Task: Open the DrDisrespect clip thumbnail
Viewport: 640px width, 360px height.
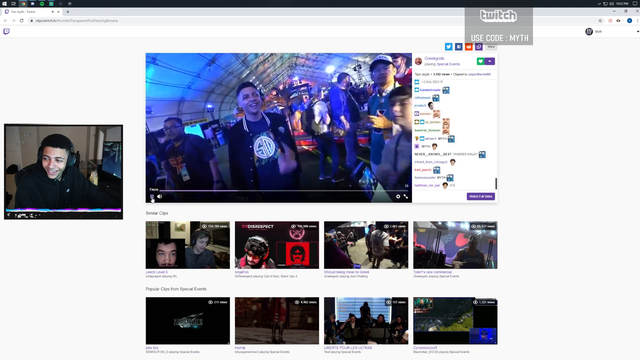Action: click(277, 245)
